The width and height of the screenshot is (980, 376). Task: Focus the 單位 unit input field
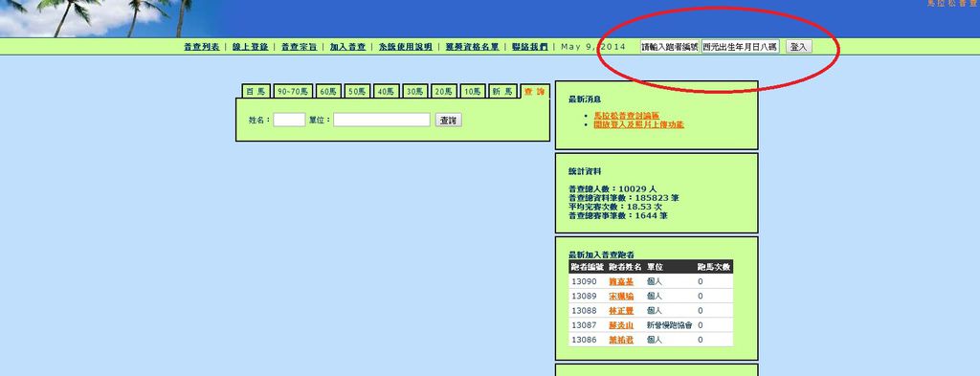click(382, 120)
